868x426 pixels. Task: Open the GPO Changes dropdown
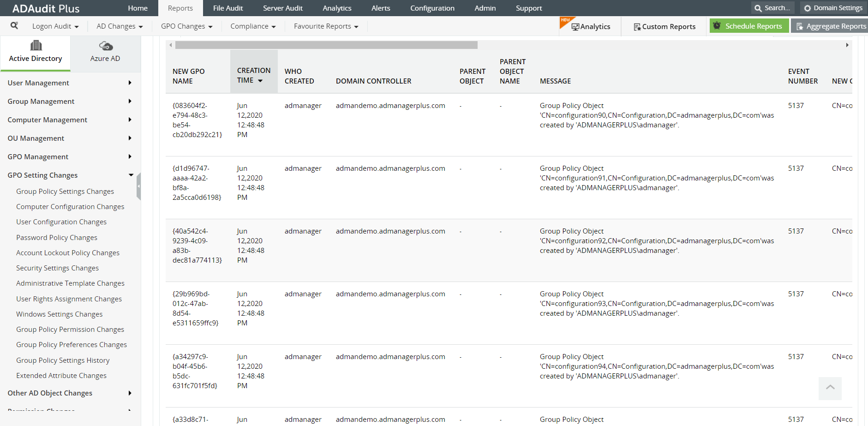[x=186, y=26]
